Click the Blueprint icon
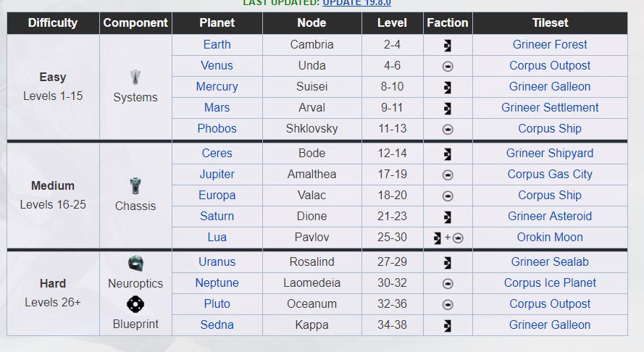The image size is (644, 352). [x=135, y=304]
